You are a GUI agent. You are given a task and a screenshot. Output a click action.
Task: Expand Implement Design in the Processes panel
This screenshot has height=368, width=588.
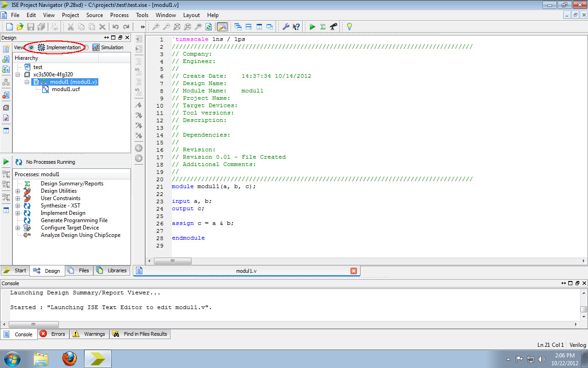coord(18,213)
